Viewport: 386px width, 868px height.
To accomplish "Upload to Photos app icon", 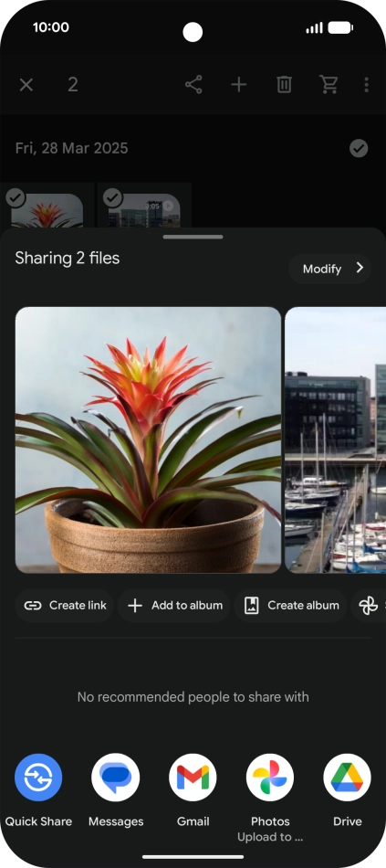I will point(270,778).
